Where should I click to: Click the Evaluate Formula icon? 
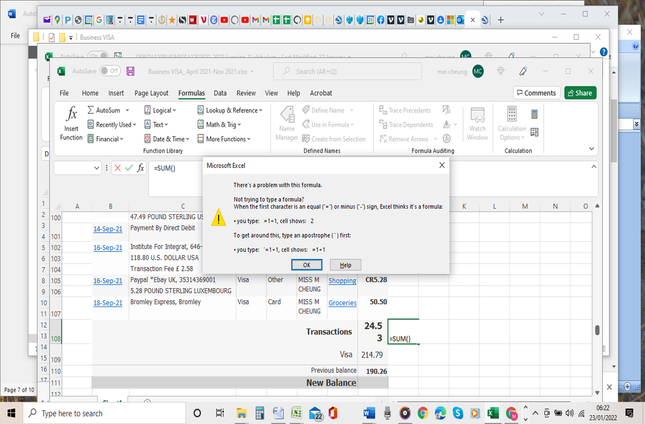(x=447, y=139)
